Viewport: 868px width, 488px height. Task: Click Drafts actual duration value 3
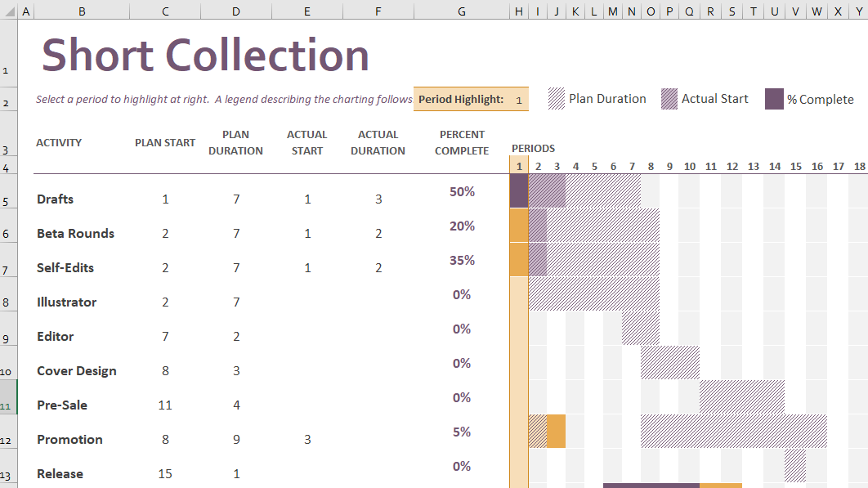(x=378, y=199)
